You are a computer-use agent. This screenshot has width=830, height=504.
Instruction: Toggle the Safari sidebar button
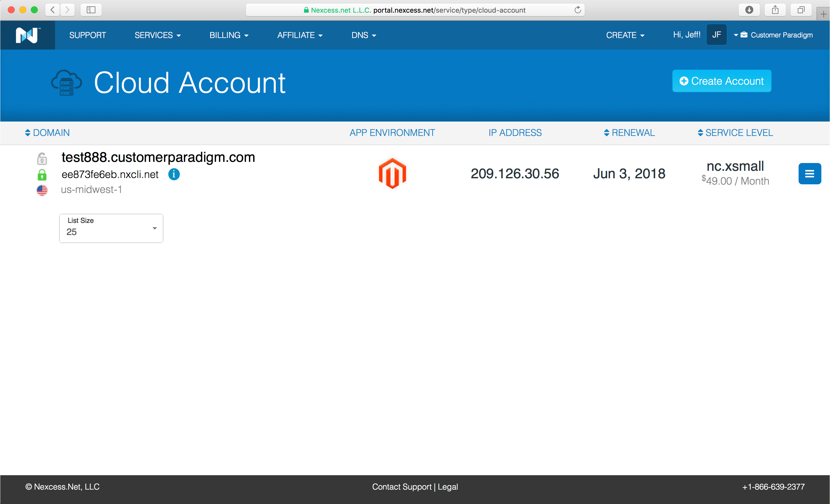coord(91,10)
